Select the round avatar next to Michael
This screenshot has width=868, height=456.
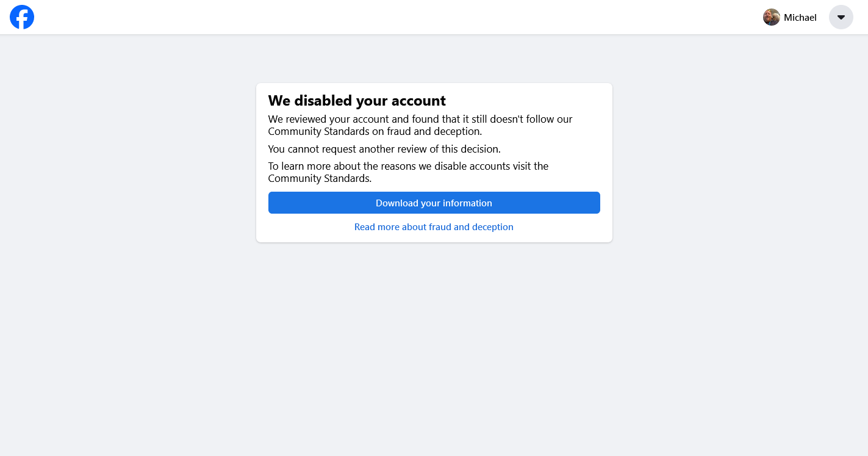[x=772, y=17]
